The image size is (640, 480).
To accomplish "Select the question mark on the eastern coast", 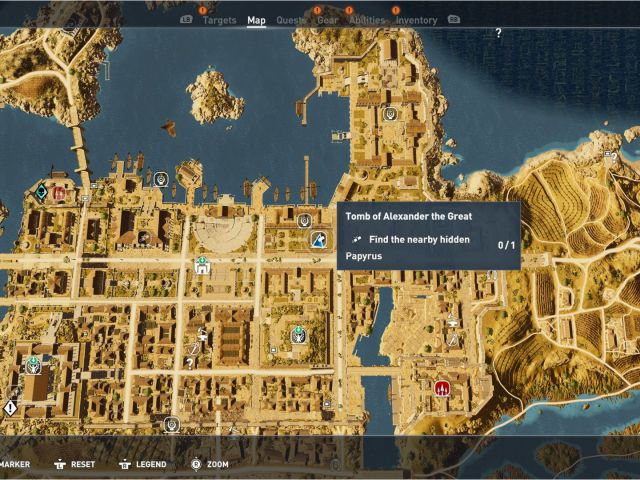I will (x=614, y=158).
